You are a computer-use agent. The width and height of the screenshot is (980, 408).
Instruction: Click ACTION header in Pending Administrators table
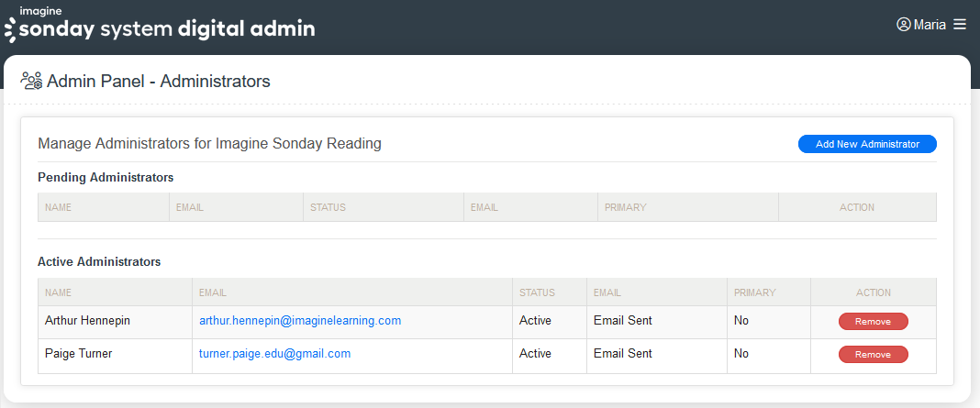point(856,207)
